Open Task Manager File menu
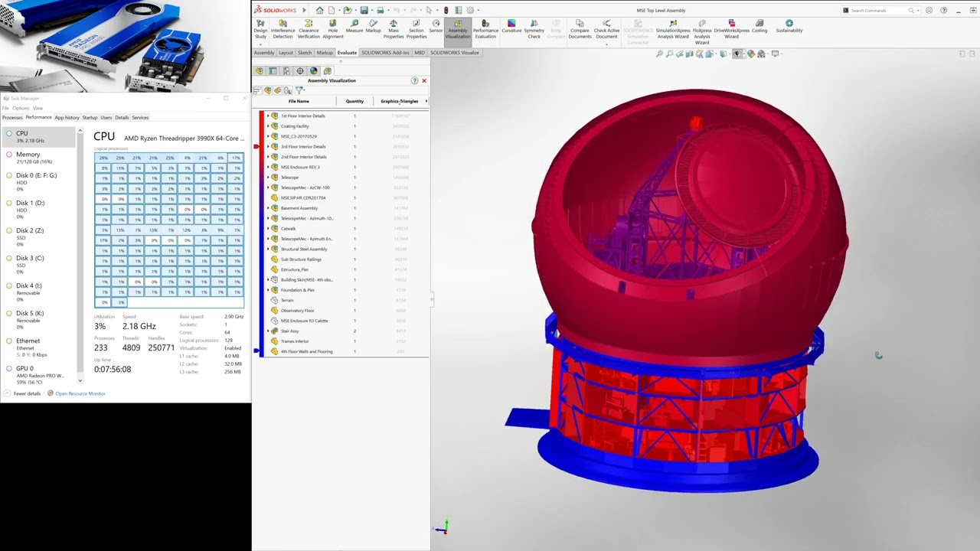Image resolution: width=980 pixels, height=551 pixels. pyautogui.click(x=5, y=108)
